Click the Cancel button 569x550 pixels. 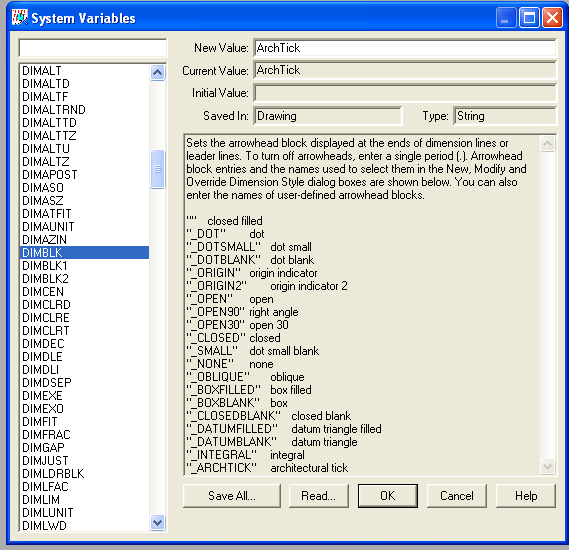pyautogui.click(x=457, y=496)
